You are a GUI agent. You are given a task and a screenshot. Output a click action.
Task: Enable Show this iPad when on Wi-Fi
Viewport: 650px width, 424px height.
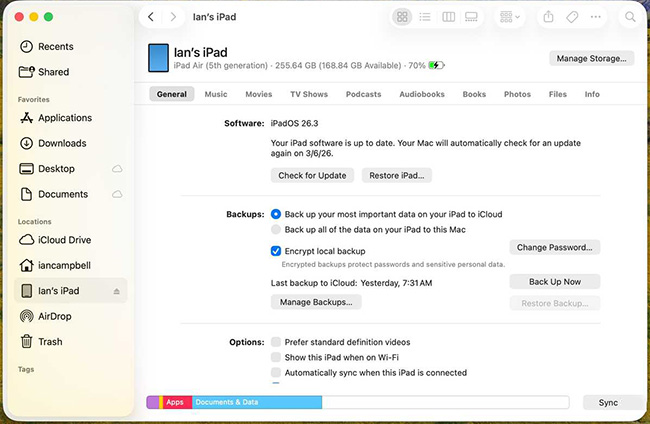(x=276, y=357)
